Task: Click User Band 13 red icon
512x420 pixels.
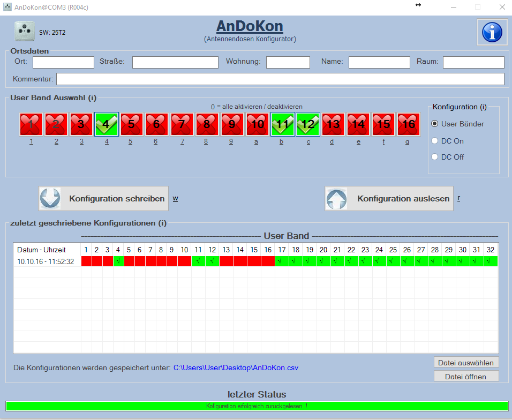Action: 333,124
